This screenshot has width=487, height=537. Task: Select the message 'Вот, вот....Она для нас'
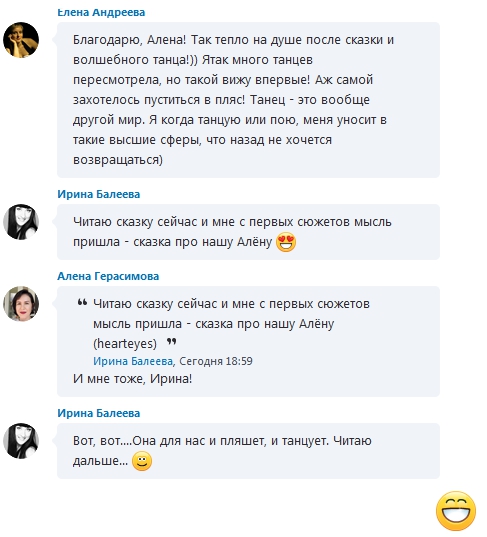click(248, 451)
